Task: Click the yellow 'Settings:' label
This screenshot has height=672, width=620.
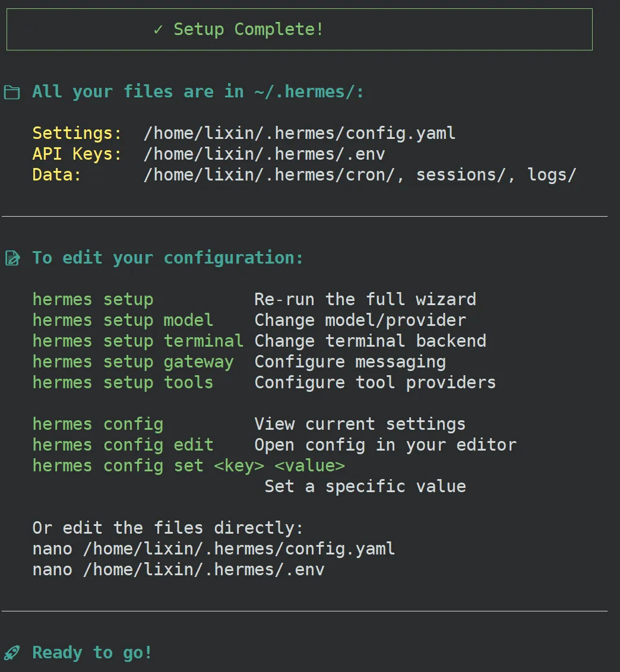Action: (77, 134)
